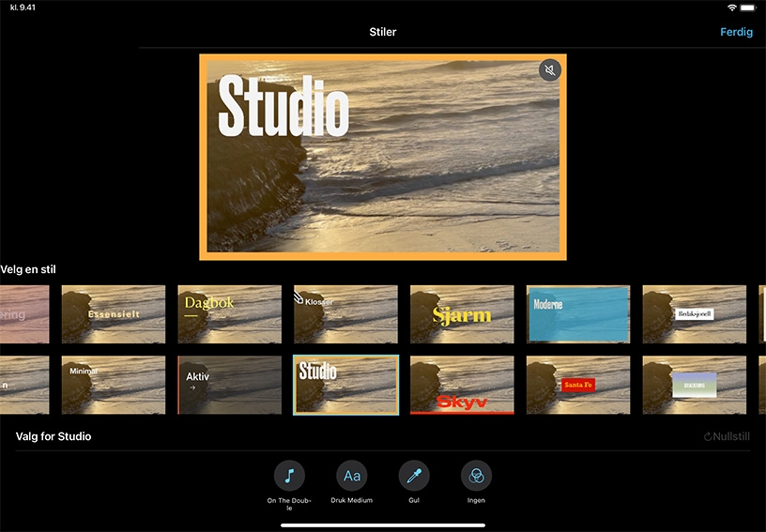This screenshot has width=766, height=532.
Task: Open the Gul color eyedropper option
Action: point(414,476)
